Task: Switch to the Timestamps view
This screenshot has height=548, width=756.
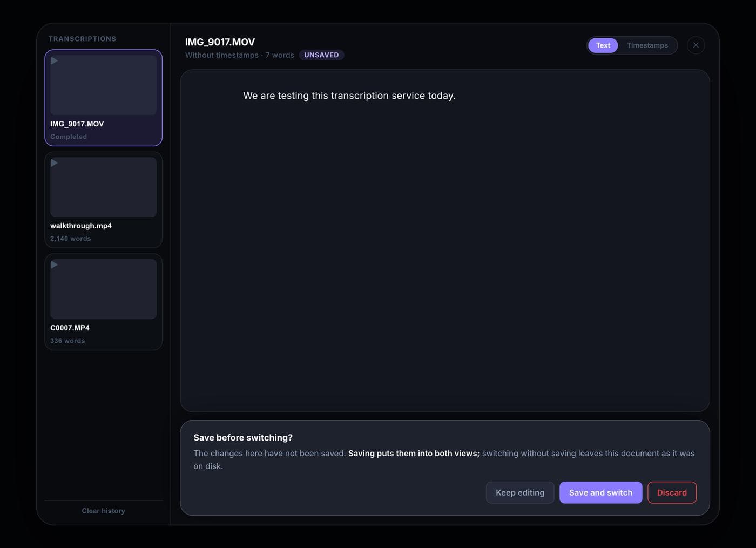Action: [647, 45]
